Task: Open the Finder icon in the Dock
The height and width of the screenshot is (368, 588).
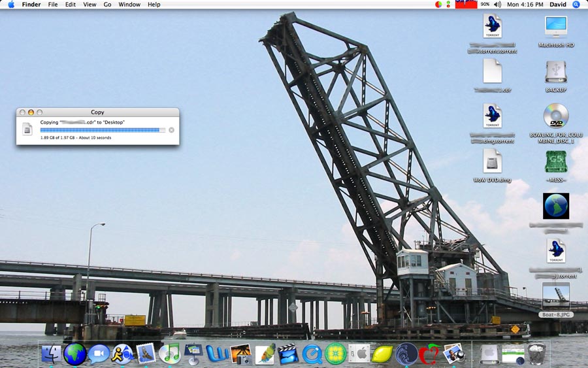Action: (51, 354)
